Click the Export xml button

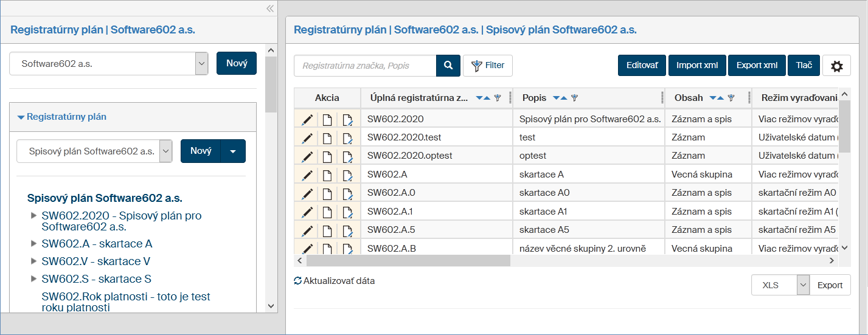[x=757, y=66]
